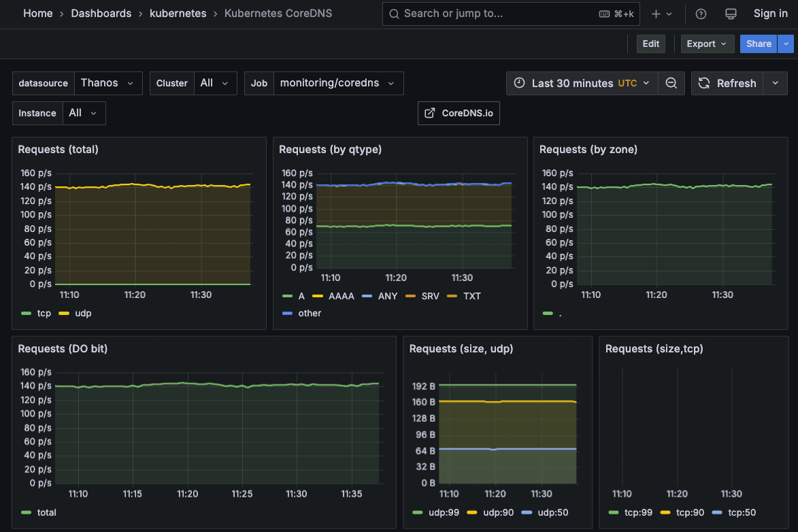The height and width of the screenshot is (532, 798).
Task: Open the help question mark icon
Action: 701,14
